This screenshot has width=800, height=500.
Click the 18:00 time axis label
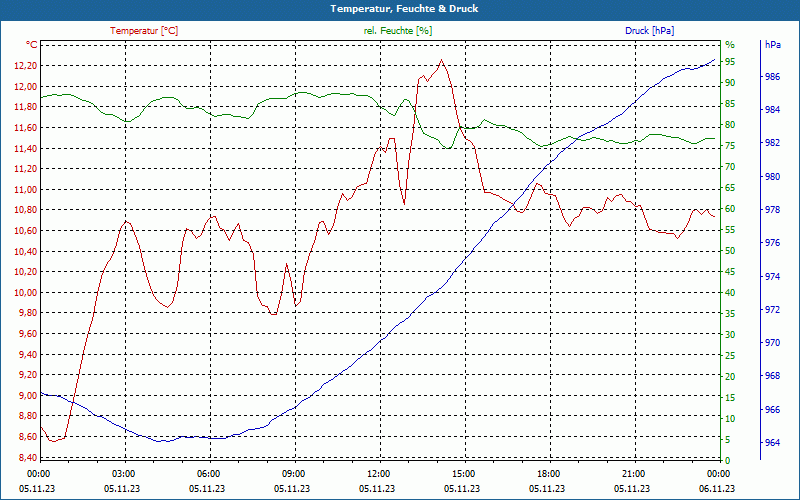click(548, 473)
